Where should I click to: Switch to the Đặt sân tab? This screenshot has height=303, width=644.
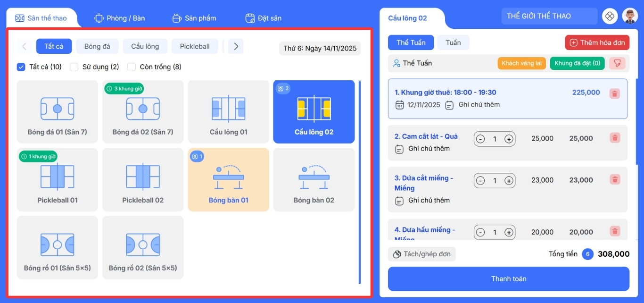point(264,18)
